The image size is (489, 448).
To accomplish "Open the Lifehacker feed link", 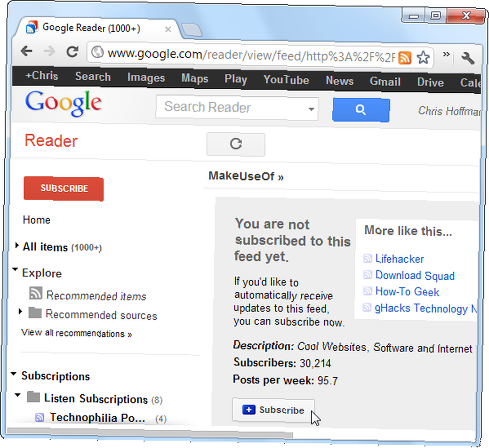I will pos(400,259).
